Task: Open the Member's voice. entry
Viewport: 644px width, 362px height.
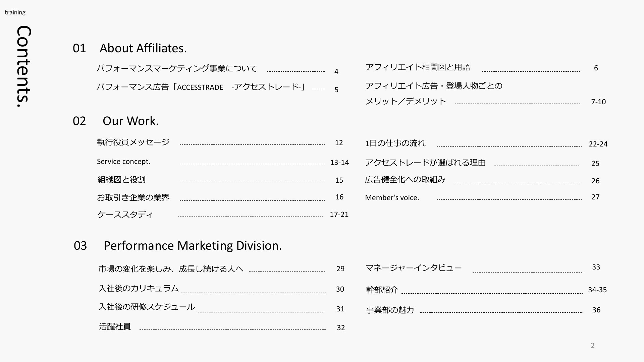Action: point(392,198)
